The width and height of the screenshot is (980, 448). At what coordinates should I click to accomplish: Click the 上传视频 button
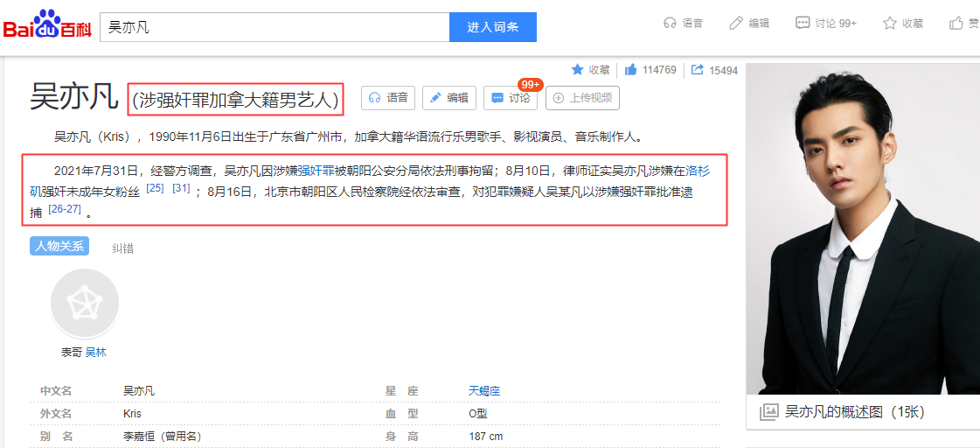[582, 98]
